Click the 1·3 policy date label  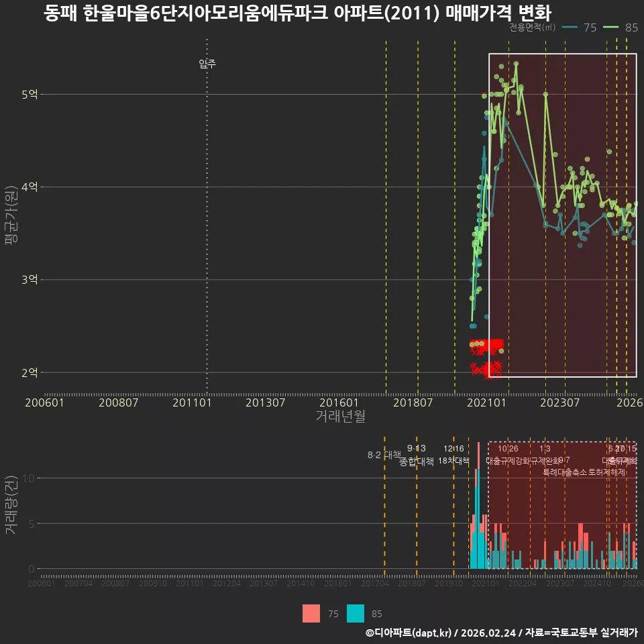[x=545, y=449]
